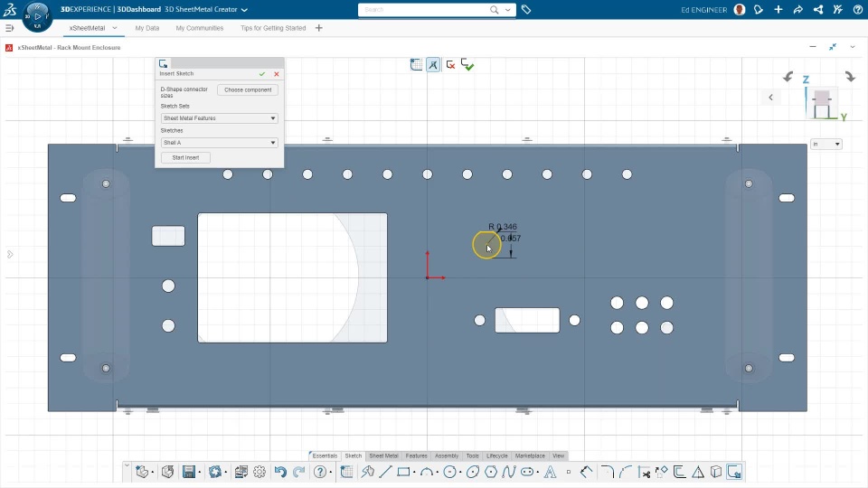This screenshot has height=488, width=868.
Task: Collapse the view orientation panel arrow
Action: point(770,98)
